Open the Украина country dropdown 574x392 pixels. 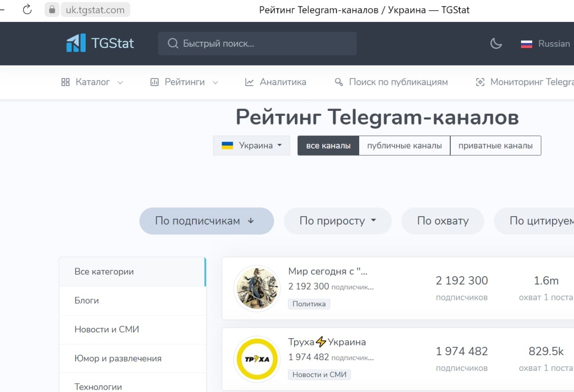pos(252,146)
